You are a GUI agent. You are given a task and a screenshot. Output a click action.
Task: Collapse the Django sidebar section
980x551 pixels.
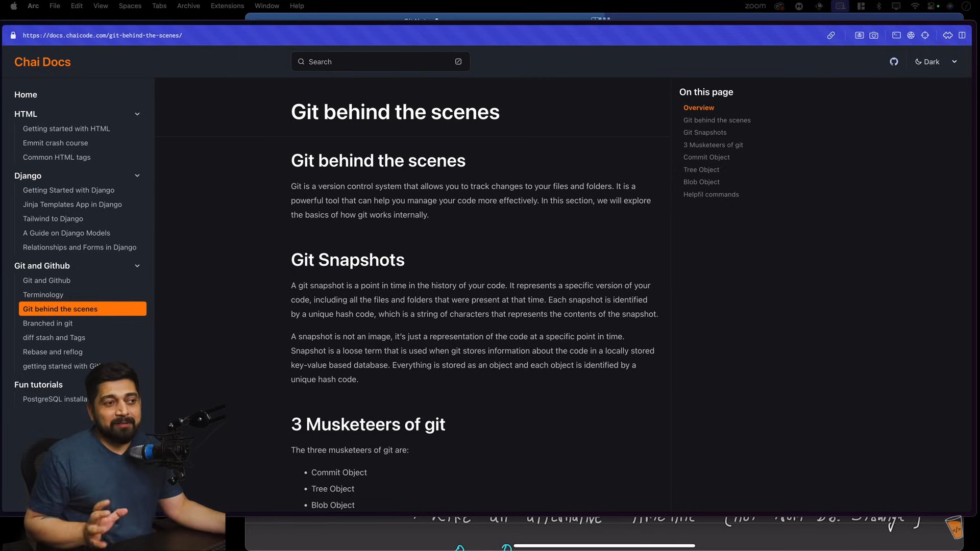pos(137,176)
